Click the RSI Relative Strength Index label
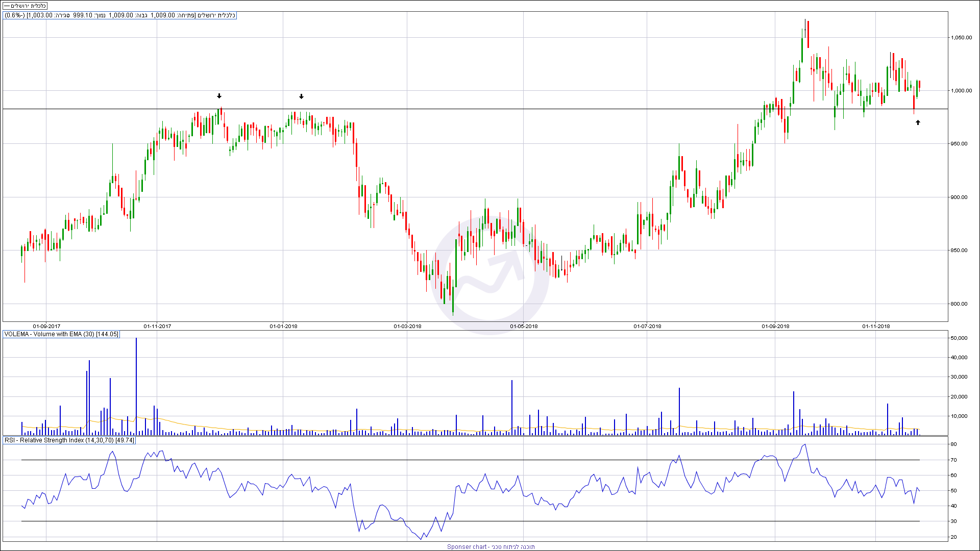Image resolution: width=980 pixels, height=551 pixels. click(69, 440)
